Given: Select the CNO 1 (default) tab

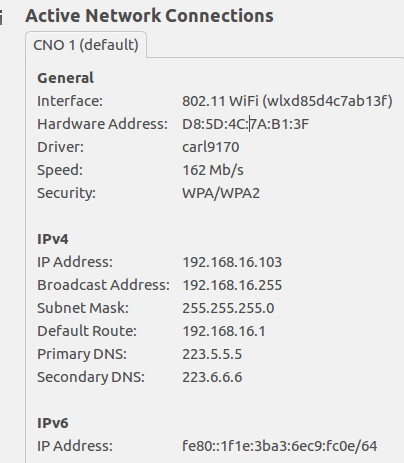Looking at the screenshot, I should pyautogui.click(x=86, y=45).
